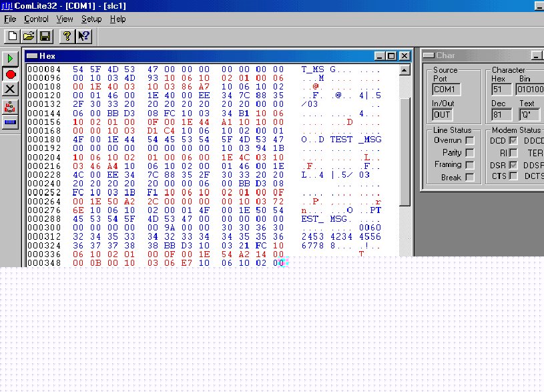This screenshot has height=392, width=544.
Task: Maximize the Hex window
Action: point(391,56)
